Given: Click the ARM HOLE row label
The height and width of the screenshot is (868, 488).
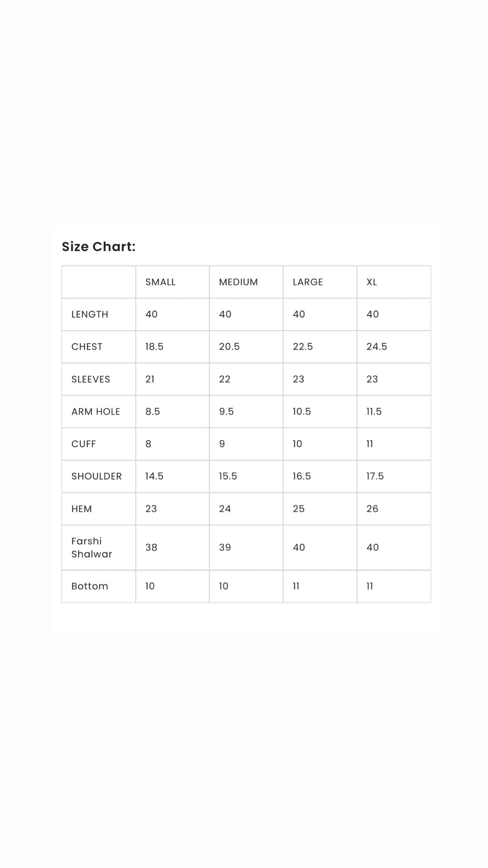Looking at the screenshot, I should (x=96, y=411).
